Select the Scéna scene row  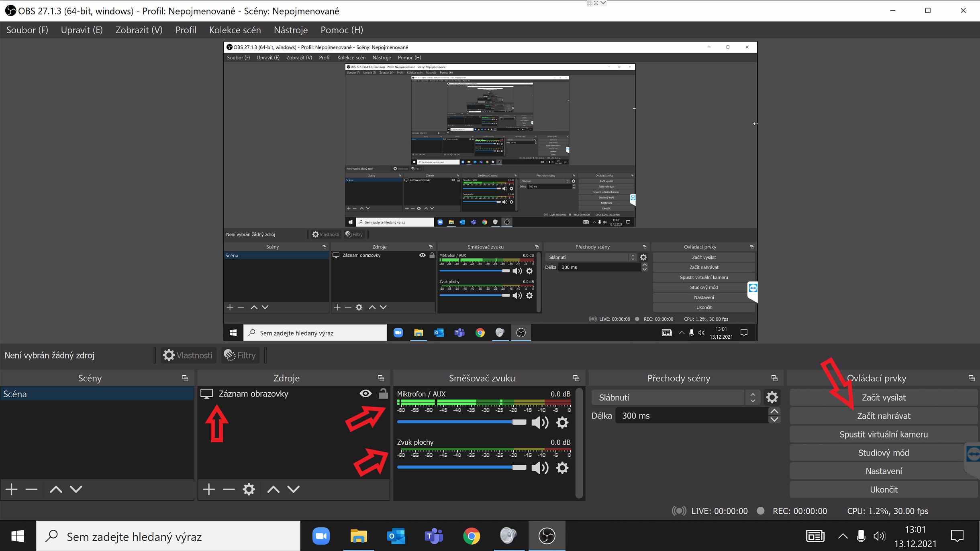coord(97,394)
